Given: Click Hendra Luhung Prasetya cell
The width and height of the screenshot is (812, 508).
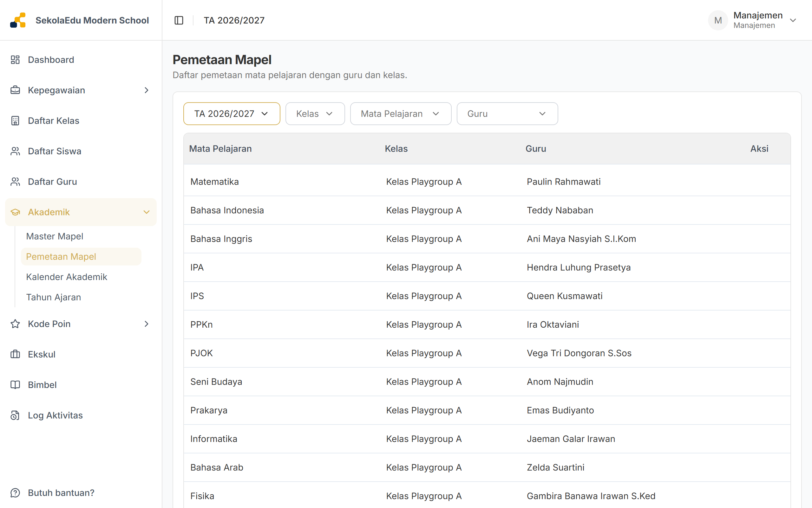Looking at the screenshot, I should 579,267.
